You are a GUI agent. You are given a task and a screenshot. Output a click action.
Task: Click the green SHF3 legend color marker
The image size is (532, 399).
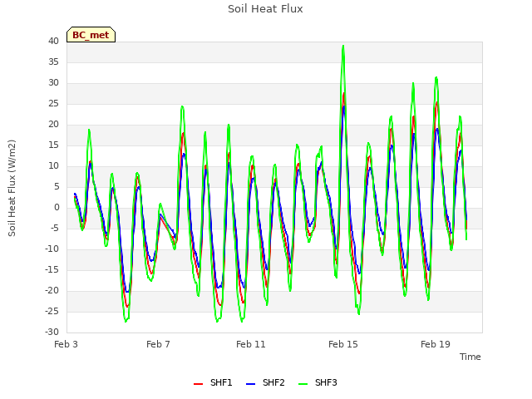coord(303,384)
